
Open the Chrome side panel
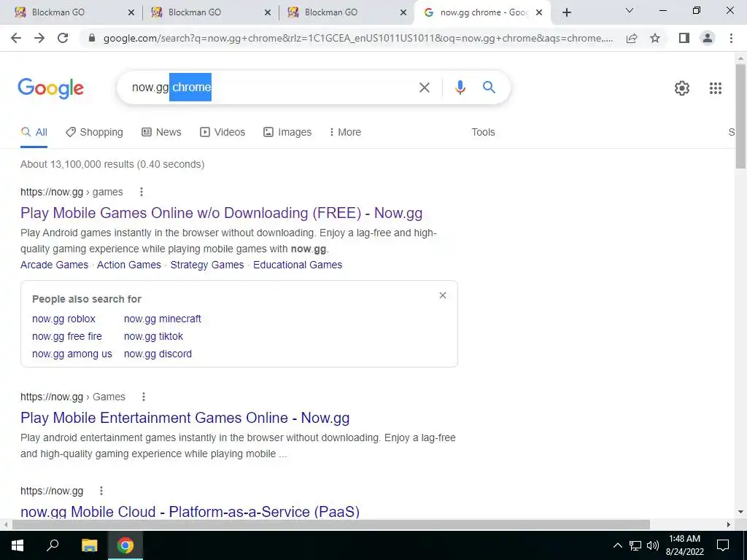point(684,38)
